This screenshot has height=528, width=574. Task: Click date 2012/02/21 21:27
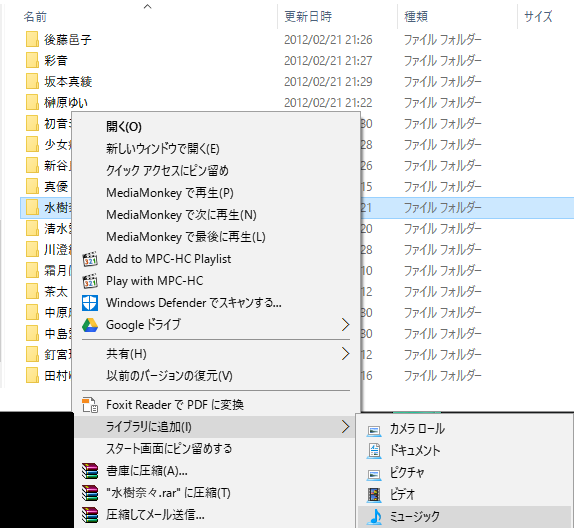(x=328, y=60)
